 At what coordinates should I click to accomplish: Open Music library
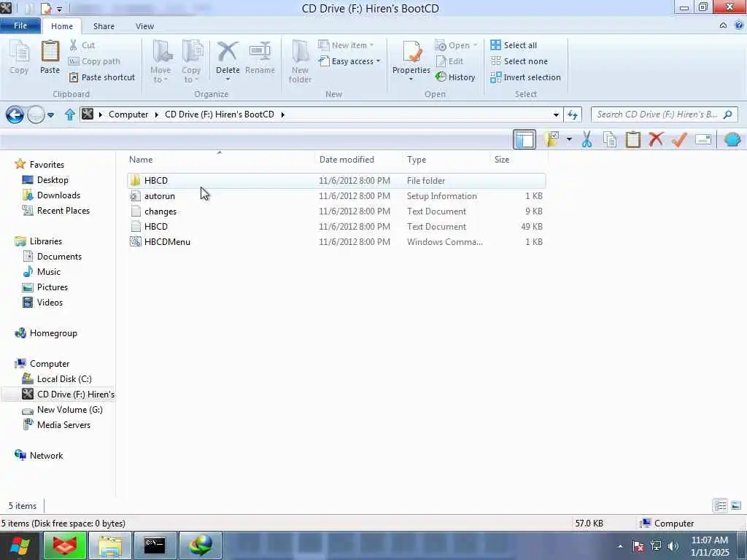tap(49, 271)
